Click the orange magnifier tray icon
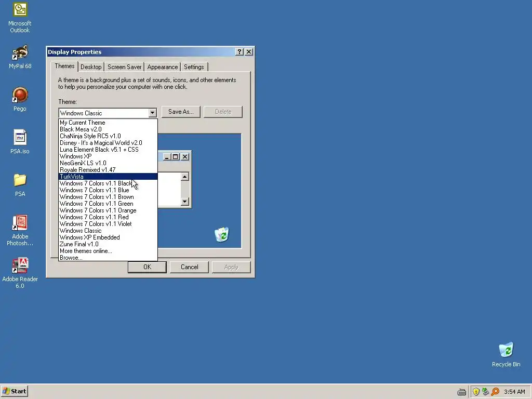 495,392
